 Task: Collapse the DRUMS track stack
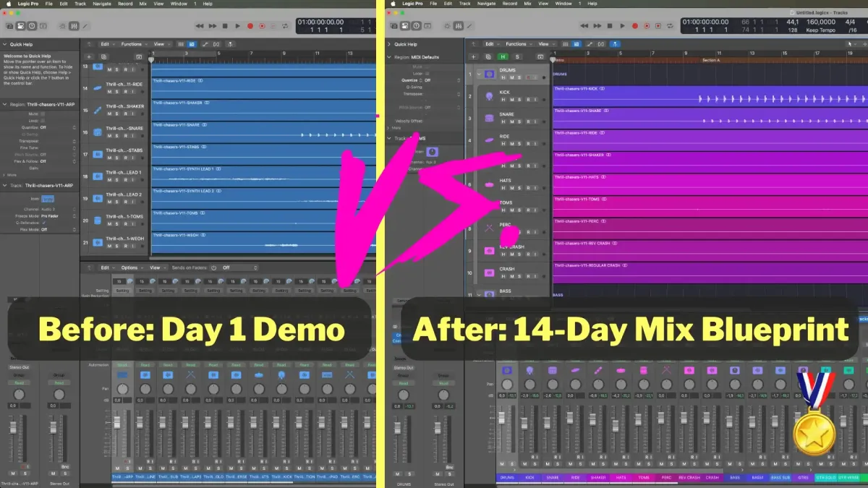tap(478, 74)
